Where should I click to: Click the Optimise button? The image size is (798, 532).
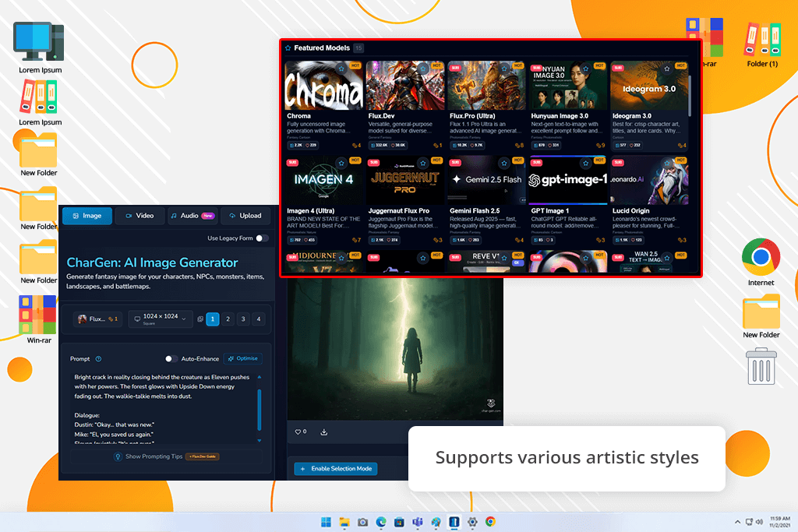tap(243, 359)
